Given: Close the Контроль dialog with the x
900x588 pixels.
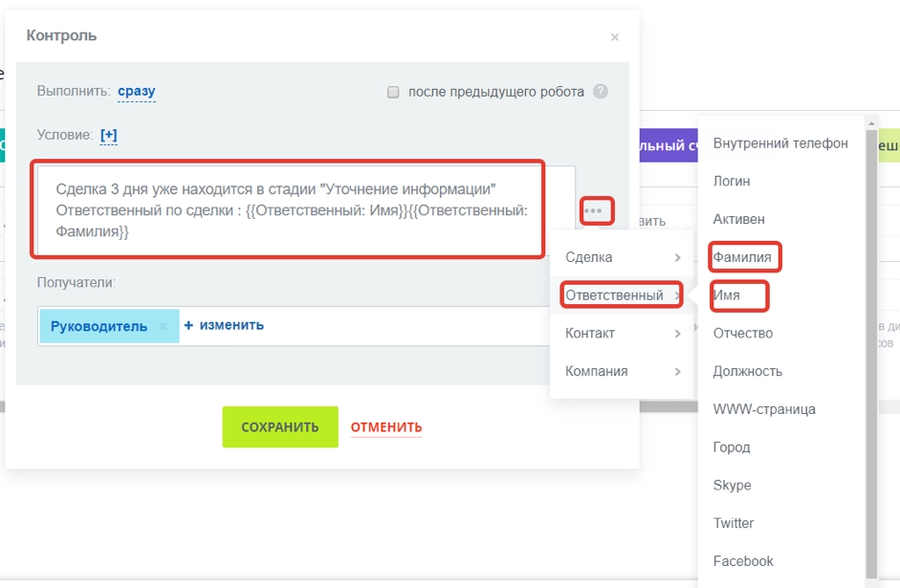Looking at the screenshot, I should tap(616, 36).
